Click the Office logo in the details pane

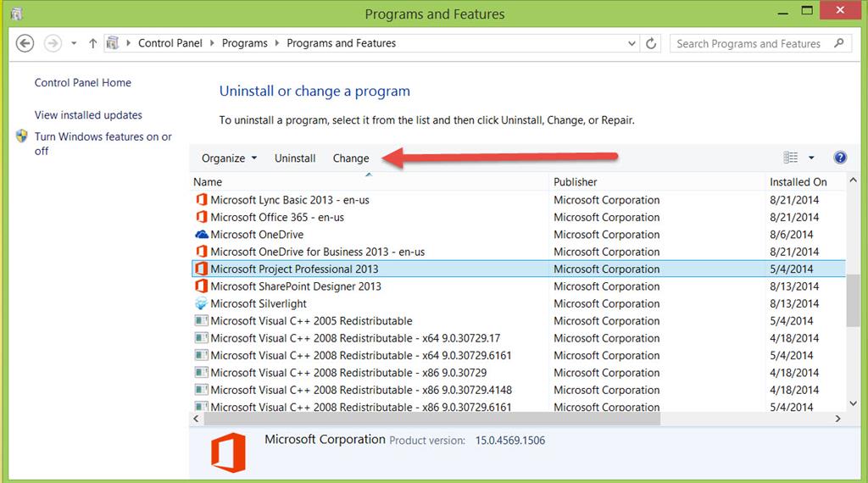228,452
